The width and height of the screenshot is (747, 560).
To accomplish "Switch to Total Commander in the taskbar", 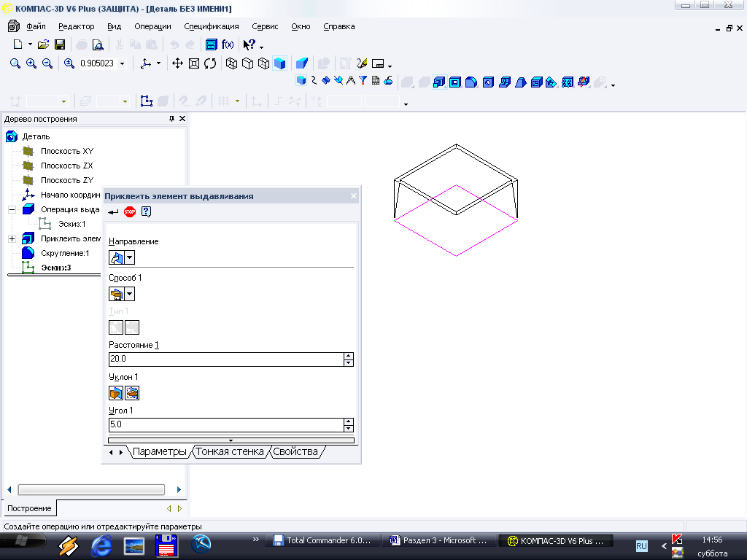I will click(x=322, y=540).
